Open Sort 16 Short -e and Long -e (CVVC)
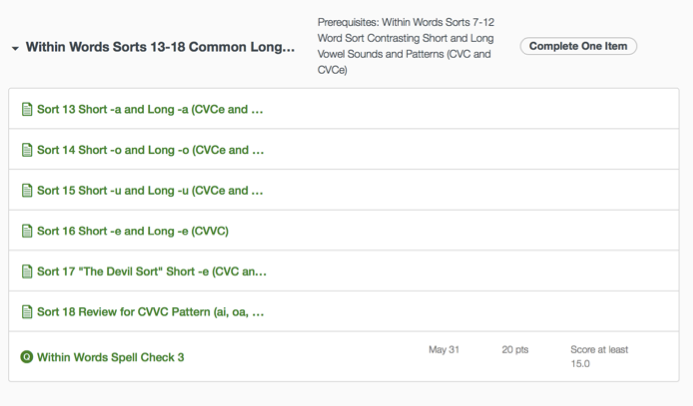The height and width of the screenshot is (406, 693). point(133,231)
